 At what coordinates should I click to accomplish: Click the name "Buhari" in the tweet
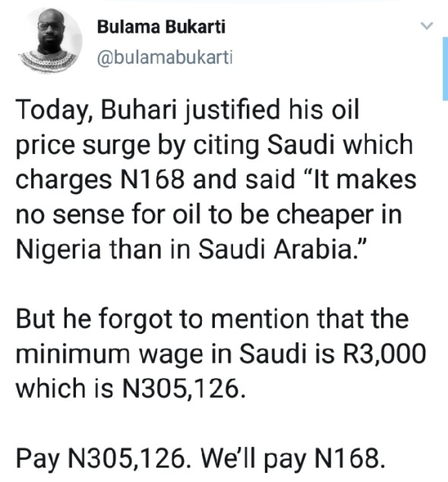pyautogui.click(x=139, y=109)
